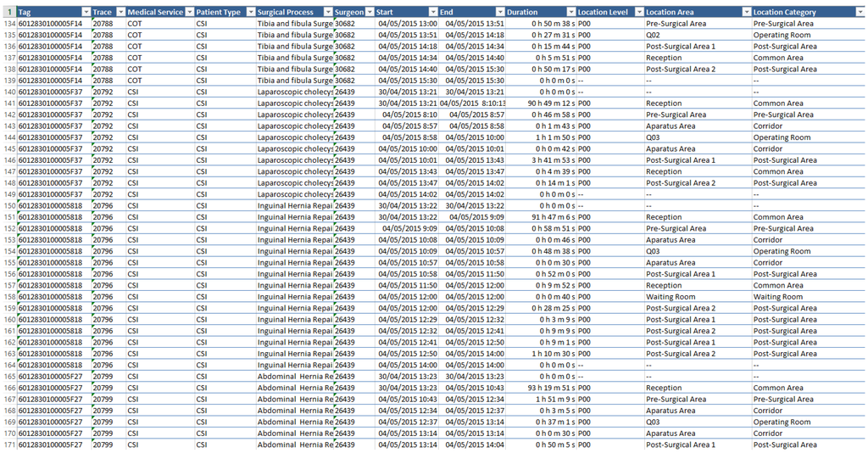This screenshot has width=868, height=453.
Task: Open the Surgical Process filter dropdown
Action: coord(328,12)
